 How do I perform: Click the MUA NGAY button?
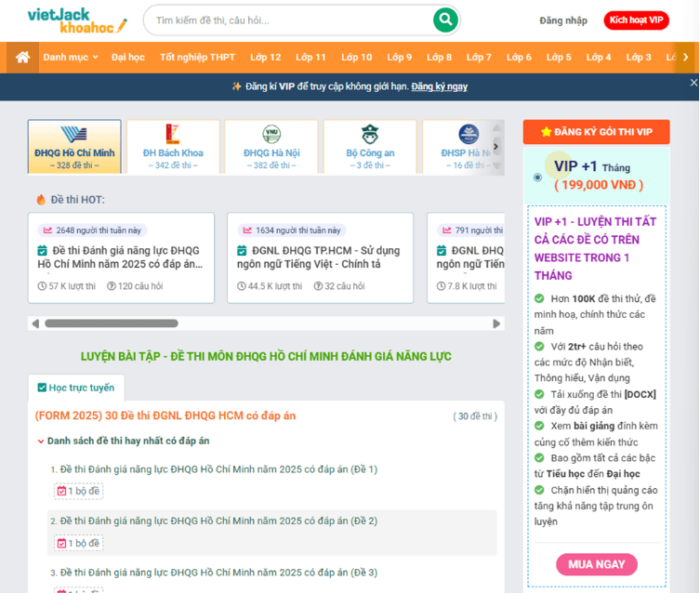point(597,564)
